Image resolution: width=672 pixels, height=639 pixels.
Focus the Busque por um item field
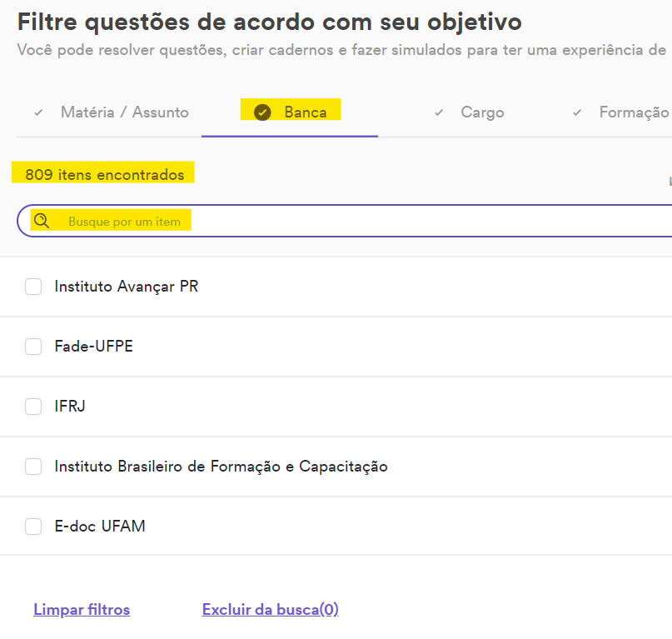(344, 221)
